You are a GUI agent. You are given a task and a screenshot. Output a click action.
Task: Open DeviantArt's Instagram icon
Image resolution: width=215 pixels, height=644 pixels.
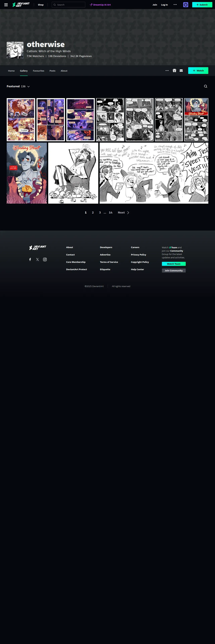pyautogui.click(x=45, y=259)
